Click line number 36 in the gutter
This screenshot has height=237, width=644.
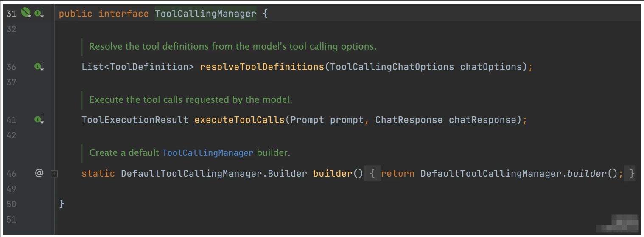pos(11,67)
